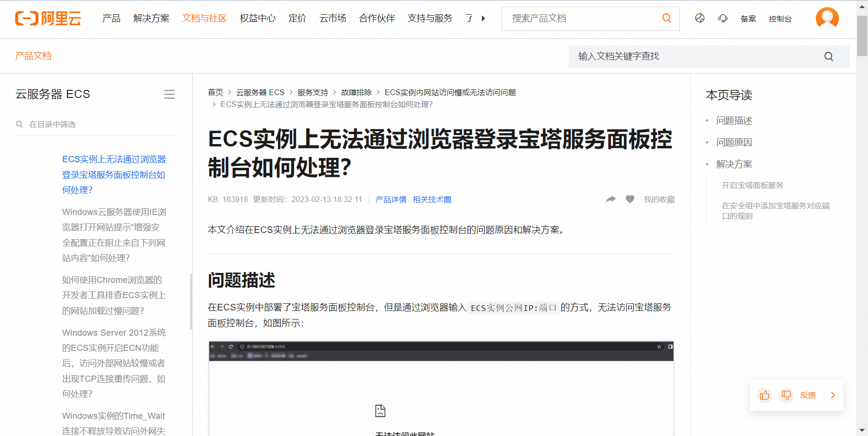This screenshot has height=436, width=868.
Task: Go to 服务支持 breadcrumb
Action: tap(313, 92)
